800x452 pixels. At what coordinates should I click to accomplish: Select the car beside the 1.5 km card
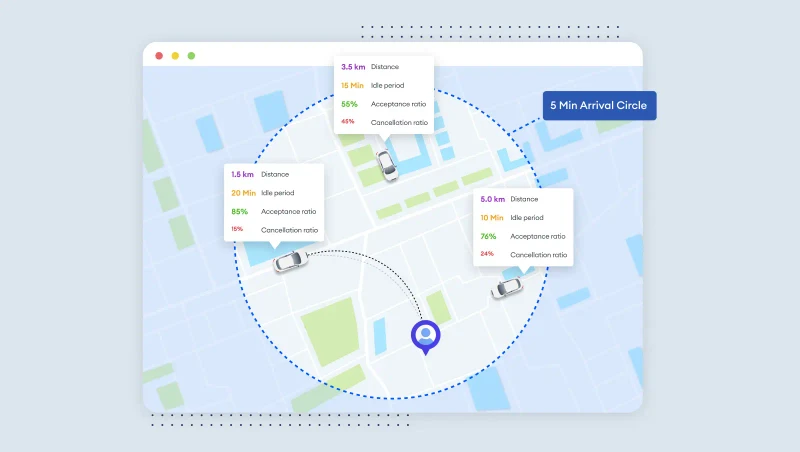(289, 261)
